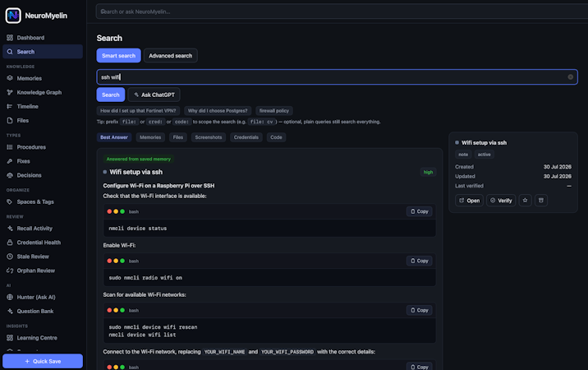Open the Learning Centre

(43, 338)
